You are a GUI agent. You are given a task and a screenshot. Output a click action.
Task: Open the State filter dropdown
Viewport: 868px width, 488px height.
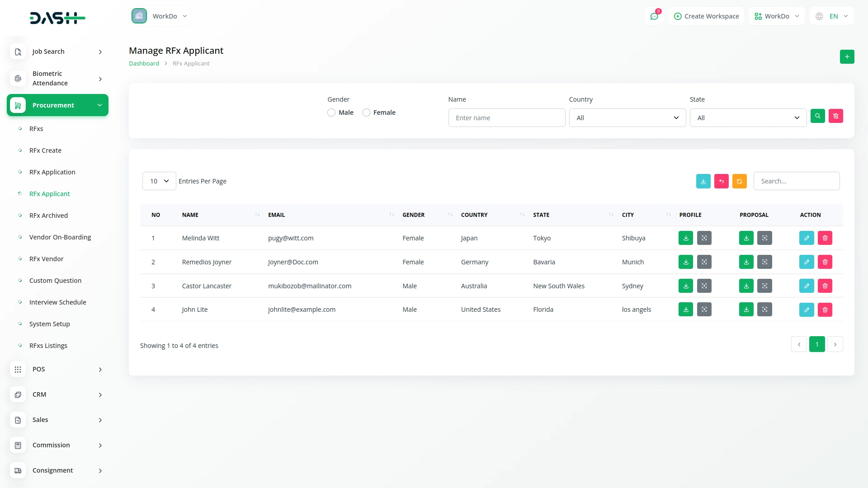click(x=748, y=118)
